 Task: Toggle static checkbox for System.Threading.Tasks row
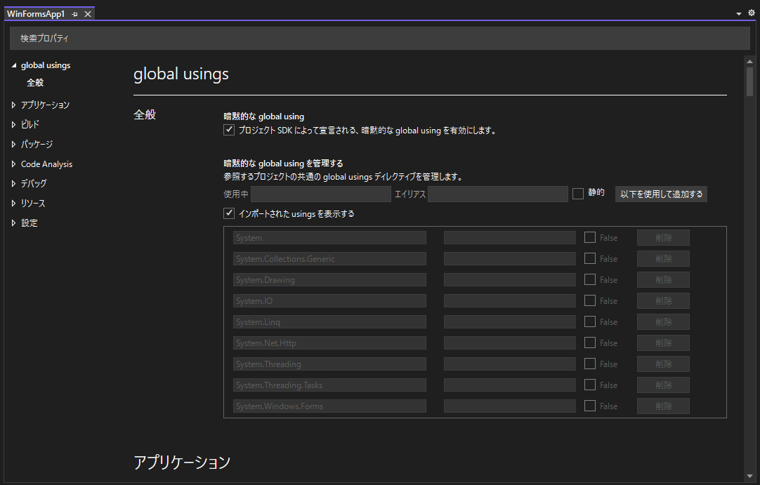(590, 385)
